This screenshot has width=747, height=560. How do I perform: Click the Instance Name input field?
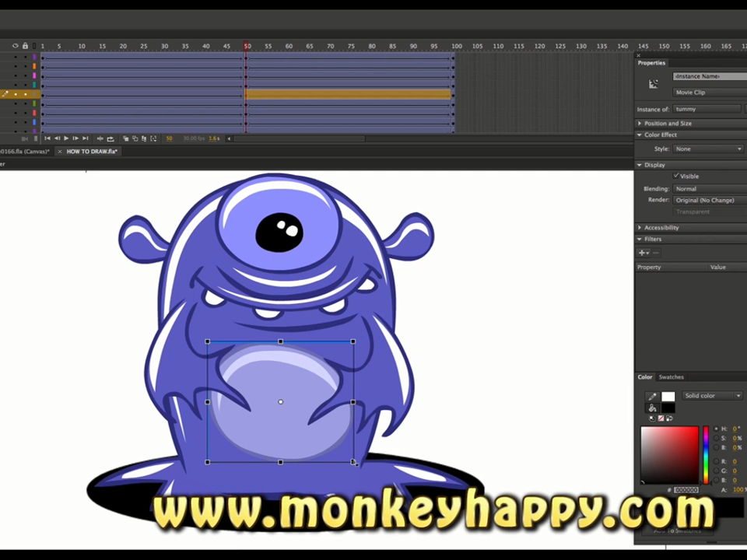tap(710, 76)
